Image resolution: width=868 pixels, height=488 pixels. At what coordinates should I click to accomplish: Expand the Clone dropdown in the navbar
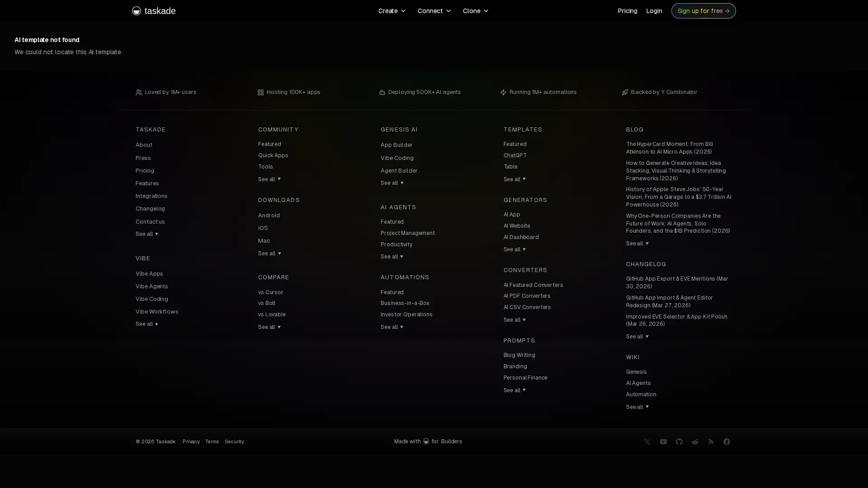pyautogui.click(x=475, y=11)
